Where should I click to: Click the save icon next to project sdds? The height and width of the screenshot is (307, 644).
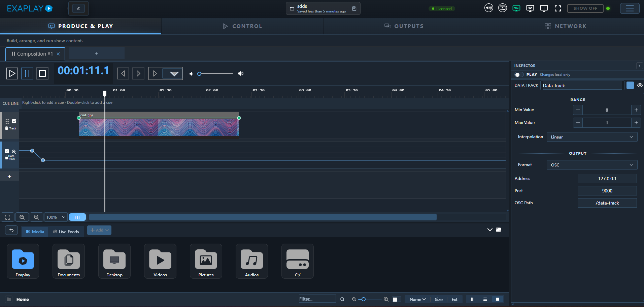click(354, 8)
